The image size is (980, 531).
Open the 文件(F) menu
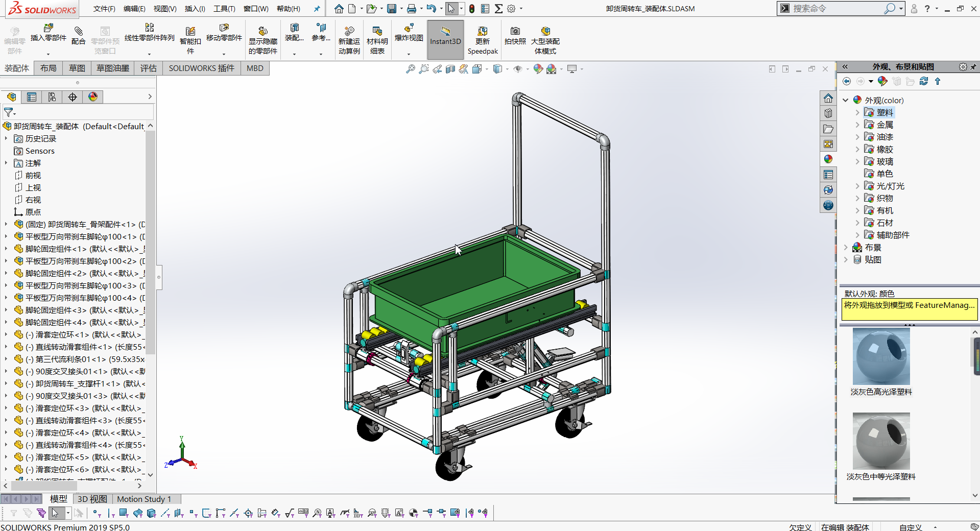[104, 9]
